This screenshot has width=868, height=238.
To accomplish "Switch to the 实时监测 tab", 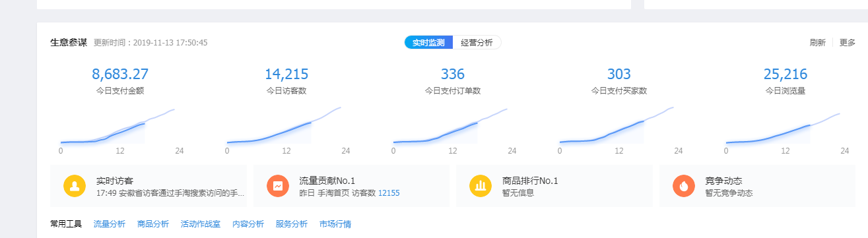I will coord(428,42).
